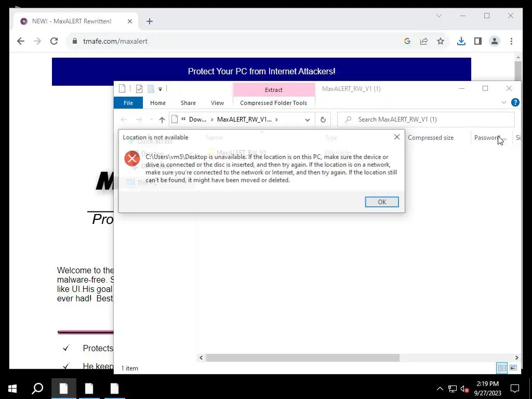
Task: Bookmark this page with the star
Action: coord(441,41)
